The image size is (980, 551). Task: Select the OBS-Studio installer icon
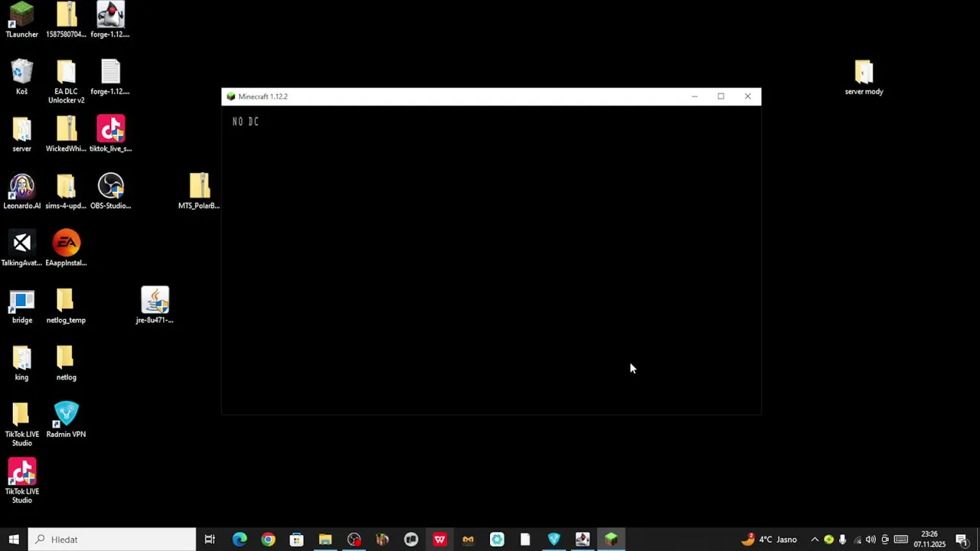tap(110, 191)
